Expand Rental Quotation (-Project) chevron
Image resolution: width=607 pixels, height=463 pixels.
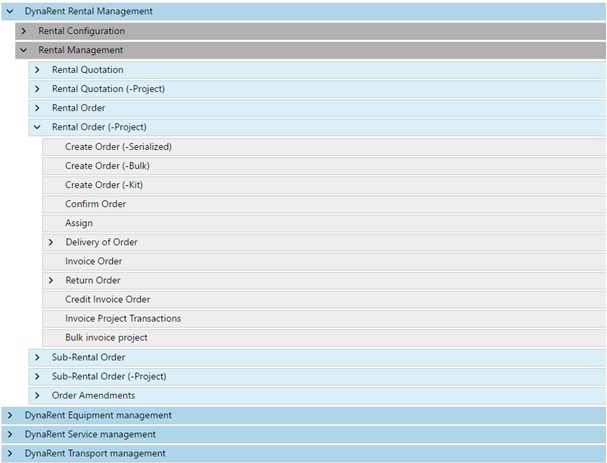pos(37,89)
